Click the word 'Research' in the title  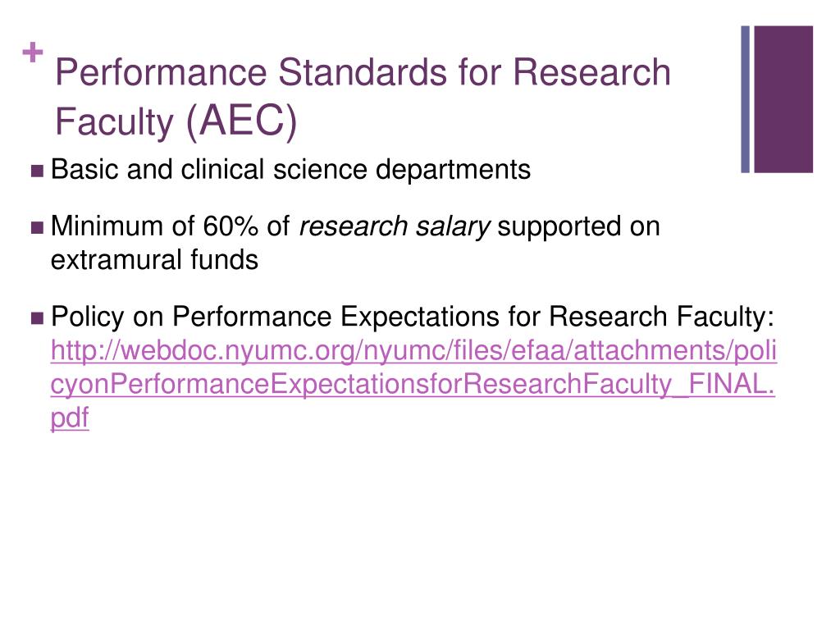(591, 72)
